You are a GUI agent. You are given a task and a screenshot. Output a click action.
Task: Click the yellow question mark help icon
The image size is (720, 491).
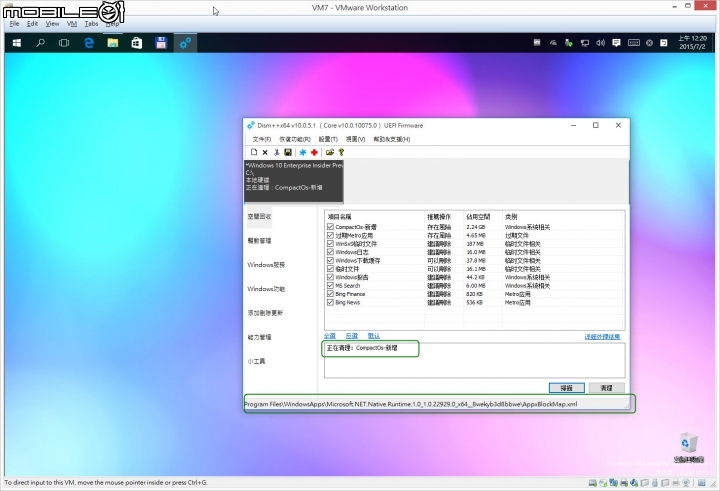[x=341, y=152]
